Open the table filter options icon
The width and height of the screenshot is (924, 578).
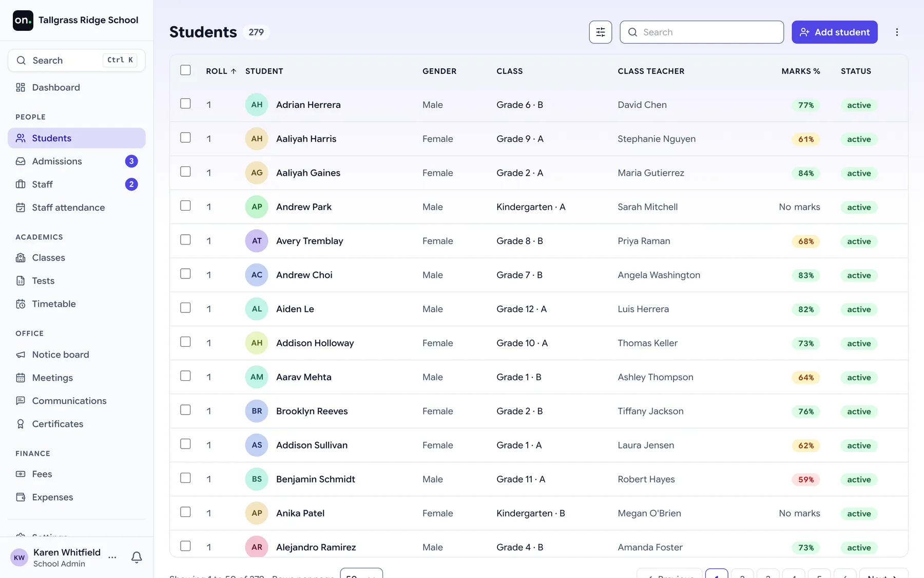[600, 32]
